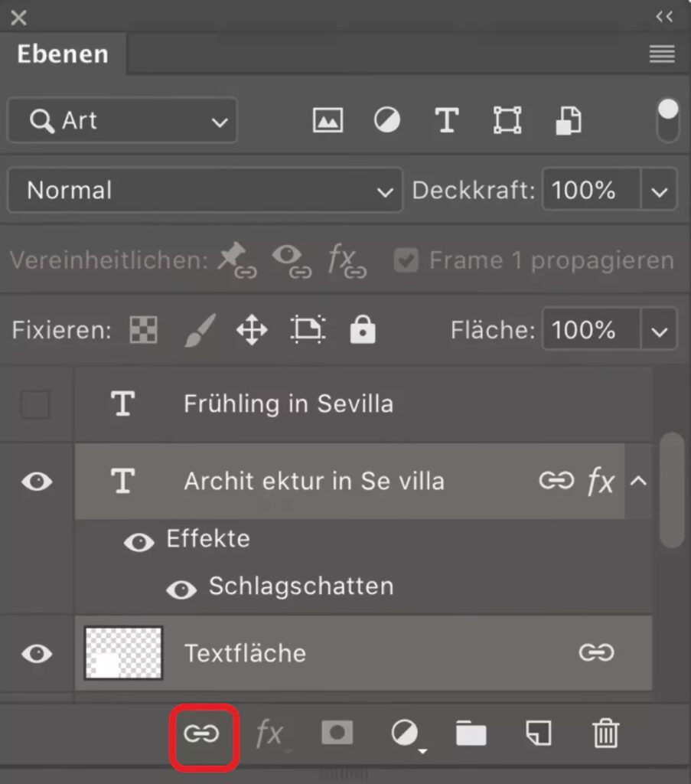Collapse effects of the Archit ektur layer
Image resolution: width=691 pixels, height=784 pixels.
point(638,482)
